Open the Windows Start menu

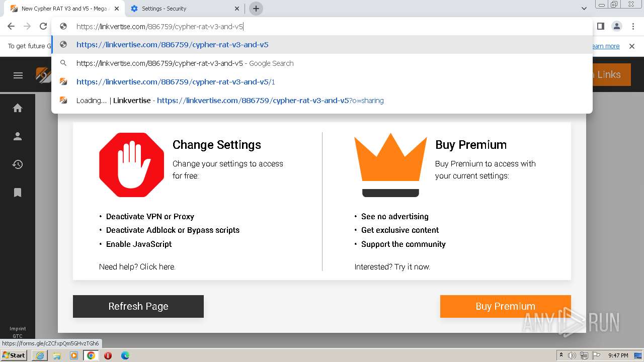[14, 355]
